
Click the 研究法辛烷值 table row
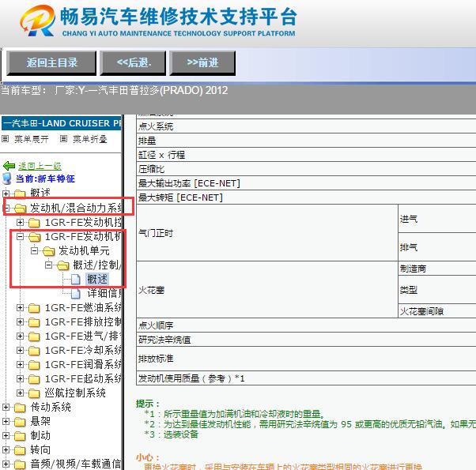pyautogui.click(x=306, y=340)
